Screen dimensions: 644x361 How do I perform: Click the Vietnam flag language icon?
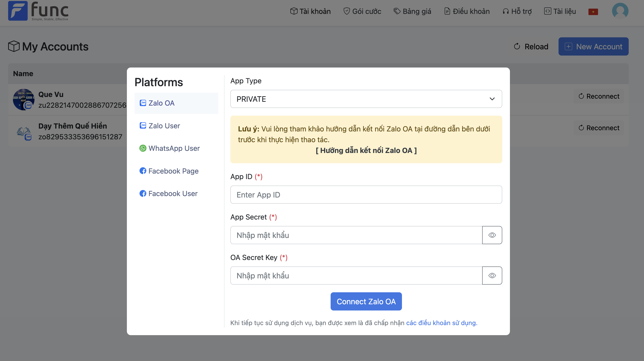pos(593,12)
